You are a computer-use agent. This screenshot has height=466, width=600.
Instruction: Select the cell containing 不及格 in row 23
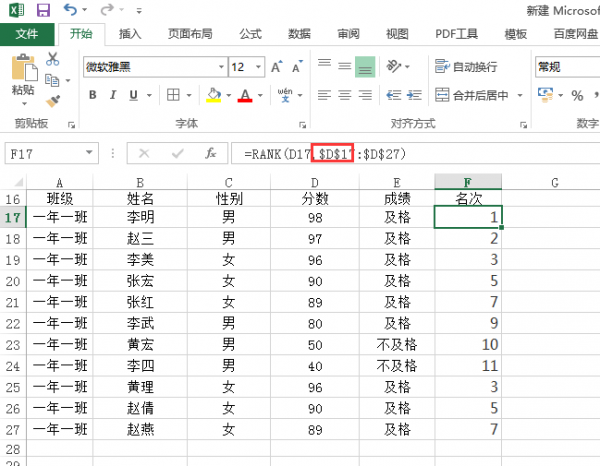tap(397, 345)
